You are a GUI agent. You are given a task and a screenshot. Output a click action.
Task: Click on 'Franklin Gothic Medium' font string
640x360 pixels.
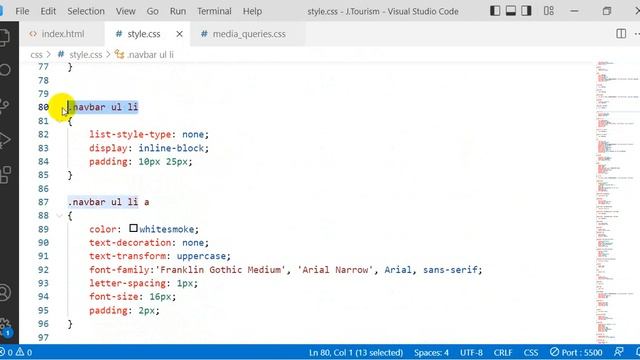(x=220, y=270)
